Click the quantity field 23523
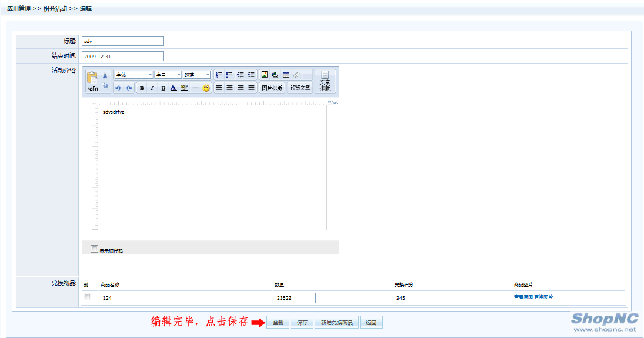 (295, 298)
